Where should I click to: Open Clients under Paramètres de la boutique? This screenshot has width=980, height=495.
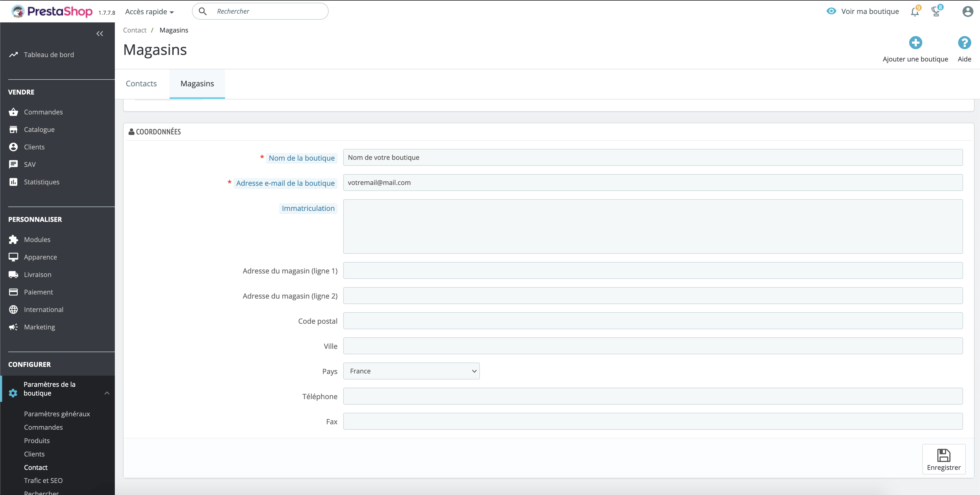(x=34, y=454)
